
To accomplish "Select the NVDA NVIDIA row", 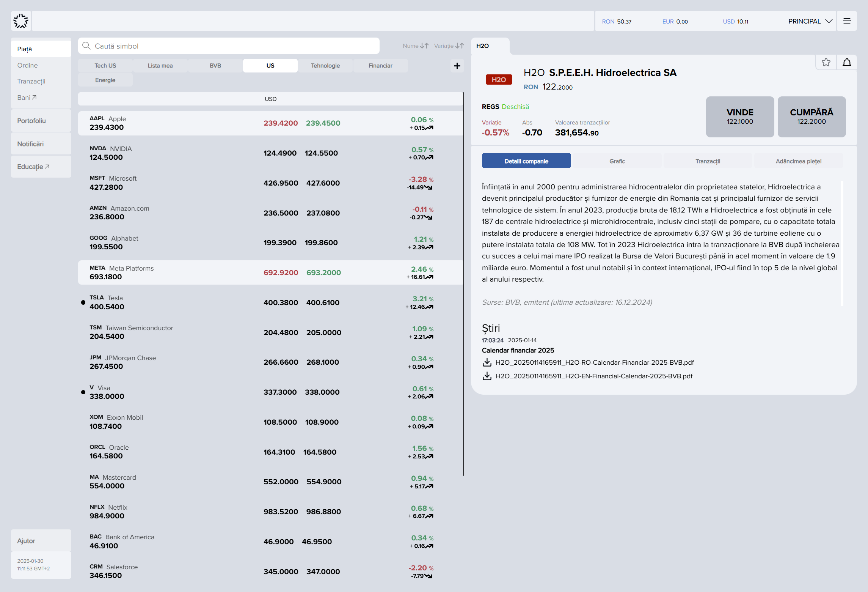I will 270,153.
